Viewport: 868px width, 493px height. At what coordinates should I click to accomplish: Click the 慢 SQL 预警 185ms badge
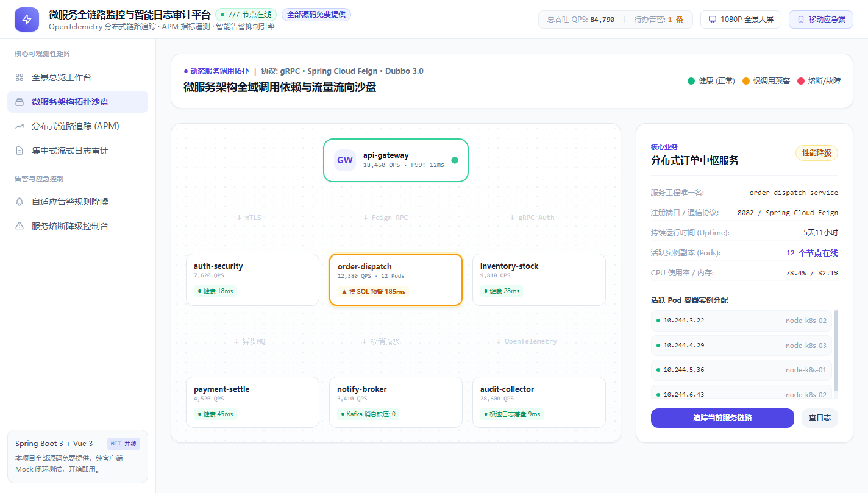[x=373, y=291]
